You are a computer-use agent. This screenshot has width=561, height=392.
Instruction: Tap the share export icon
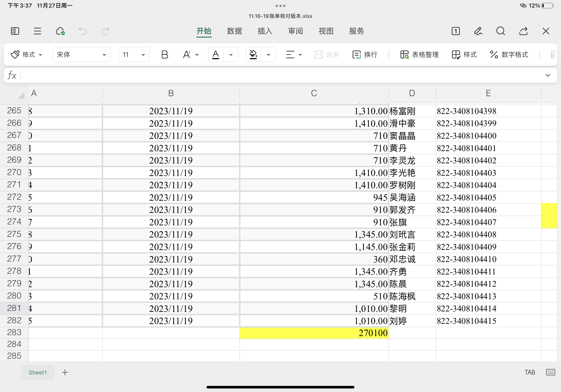click(x=523, y=31)
